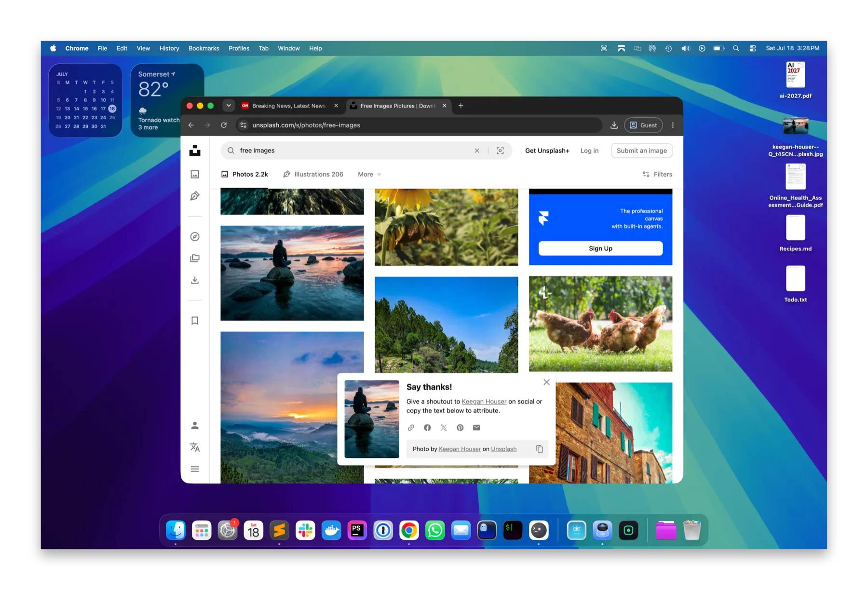Share to Facebook from the Say thanks popup
Image resolution: width=868 pixels, height=590 pixels.
[x=427, y=427]
